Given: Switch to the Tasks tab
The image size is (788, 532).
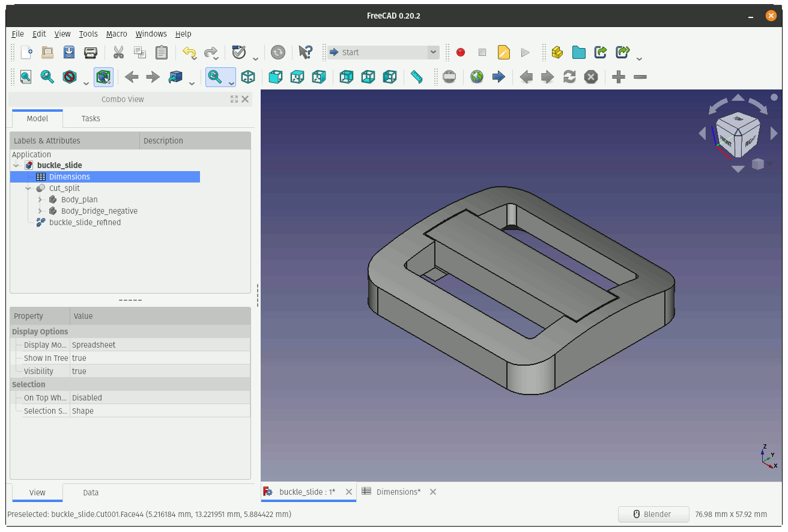Looking at the screenshot, I should pyautogui.click(x=91, y=118).
